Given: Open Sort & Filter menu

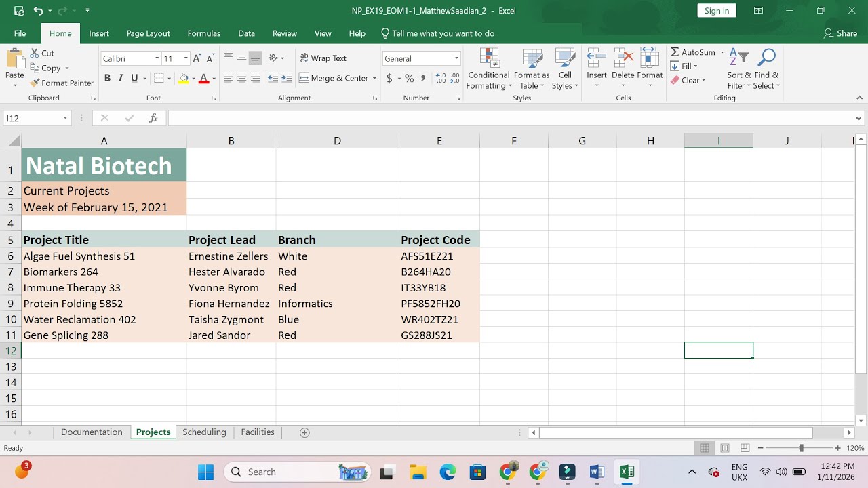Looking at the screenshot, I should pyautogui.click(x=738, y=69).
